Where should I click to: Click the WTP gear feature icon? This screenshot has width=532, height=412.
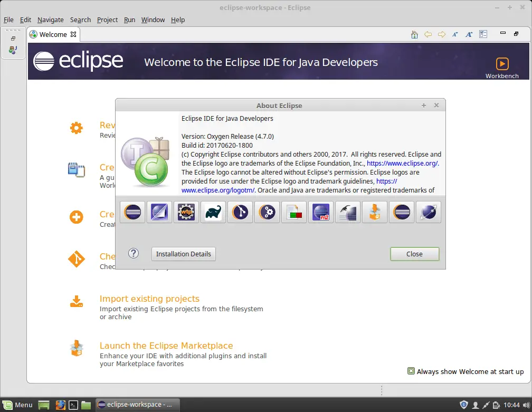(186, 212)
